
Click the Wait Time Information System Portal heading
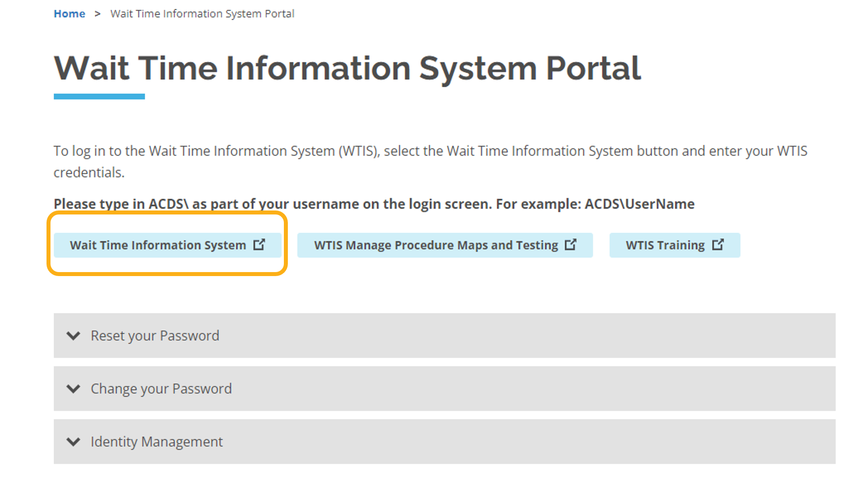[x=347, y=69]
